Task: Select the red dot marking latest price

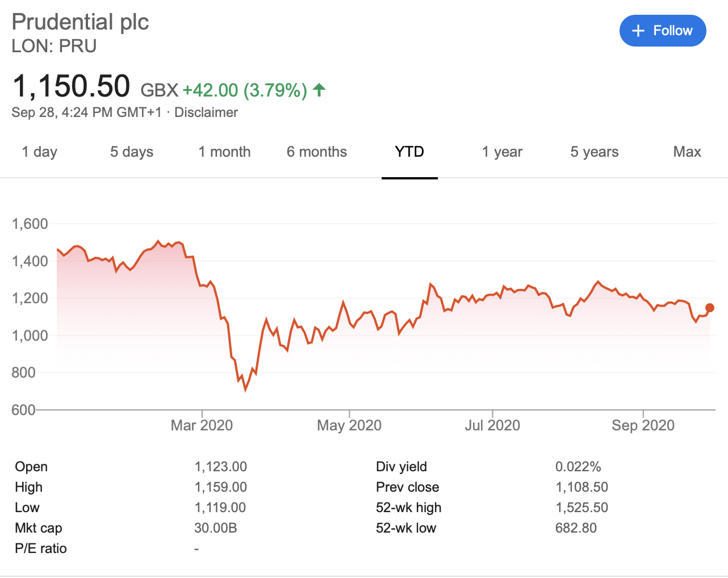Action: pos(710,307)
